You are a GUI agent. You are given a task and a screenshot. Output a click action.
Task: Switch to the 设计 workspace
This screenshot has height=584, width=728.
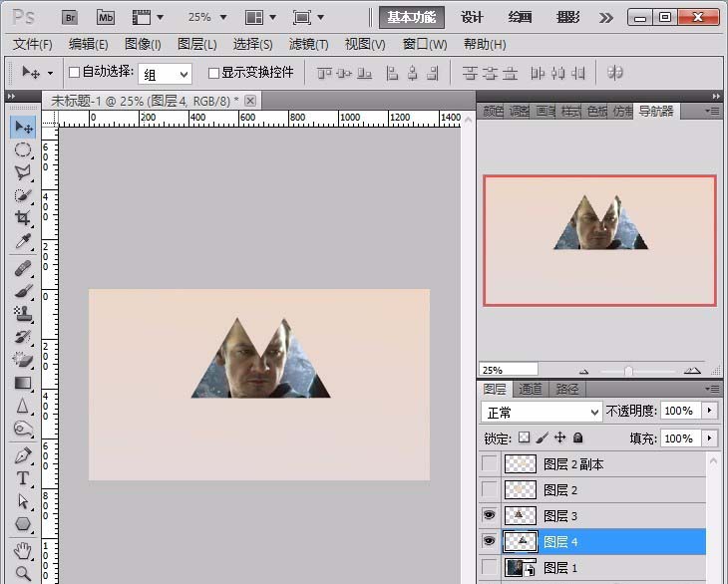472,17
